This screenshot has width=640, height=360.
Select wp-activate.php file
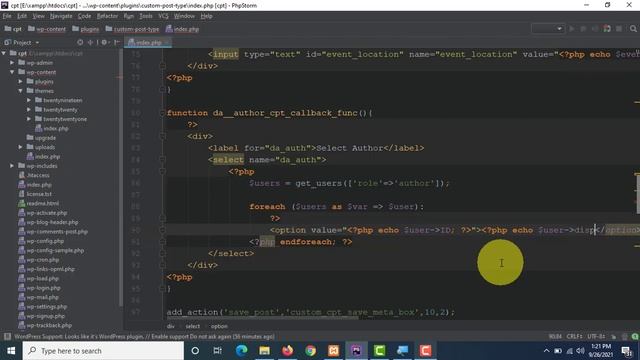[43, 213]
